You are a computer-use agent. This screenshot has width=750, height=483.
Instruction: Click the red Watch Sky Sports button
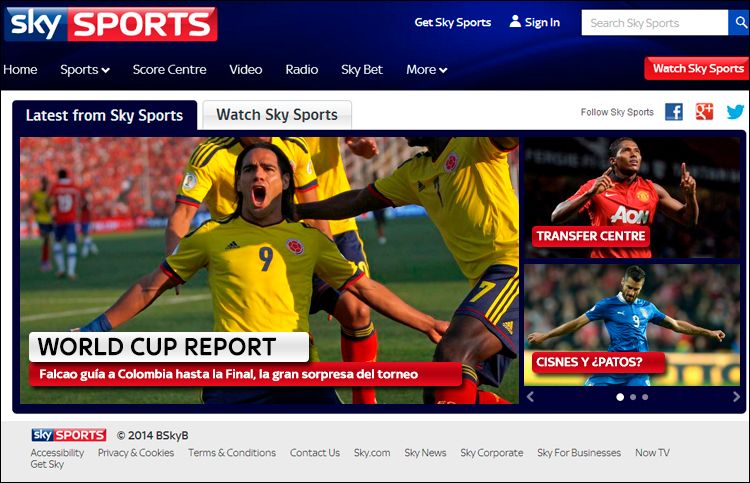click(x=697, y=68)
